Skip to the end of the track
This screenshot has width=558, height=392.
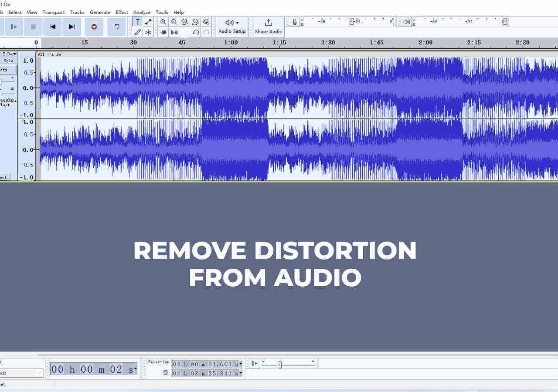click(72, 27)
